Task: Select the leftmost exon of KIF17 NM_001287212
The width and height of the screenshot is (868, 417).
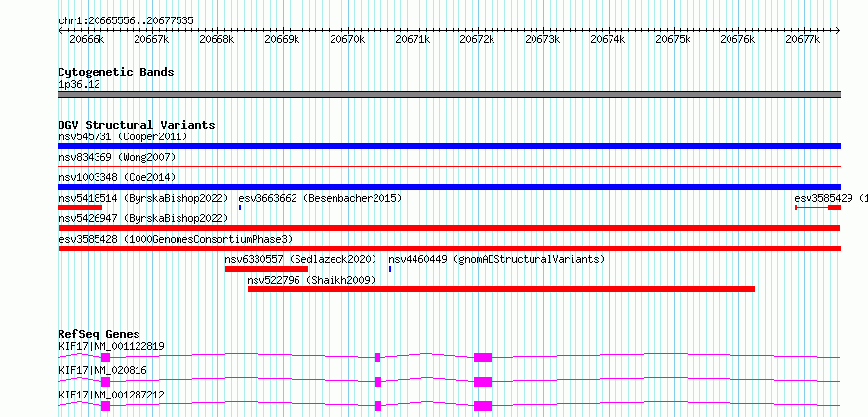Action: 105,406
